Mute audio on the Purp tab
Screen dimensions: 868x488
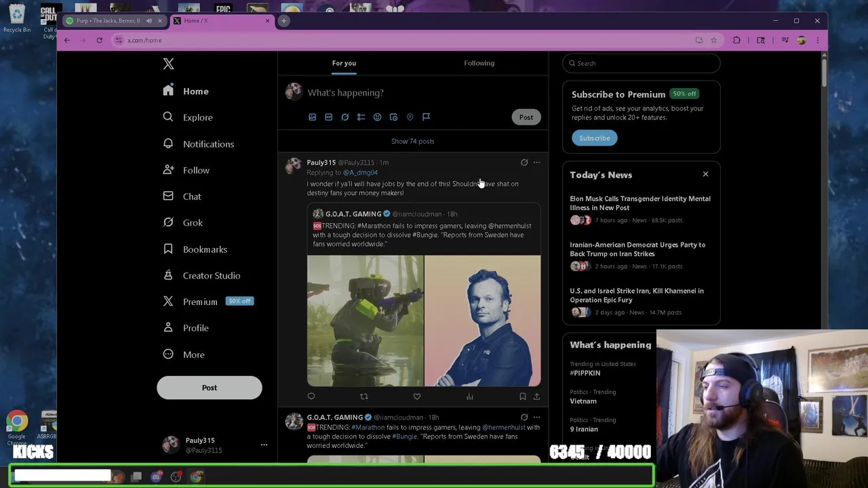coord(149,21)
